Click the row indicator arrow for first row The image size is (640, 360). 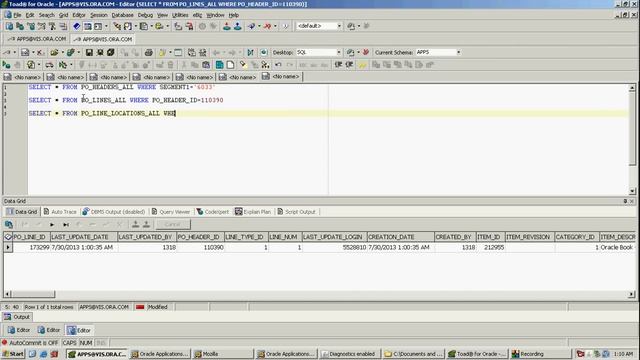pyautogui.click(x=8, y=247)
